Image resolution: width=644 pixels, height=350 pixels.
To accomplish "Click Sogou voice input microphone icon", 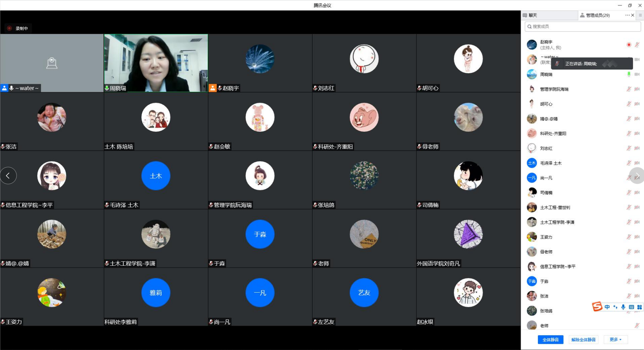I will click(x=623, y=307).
